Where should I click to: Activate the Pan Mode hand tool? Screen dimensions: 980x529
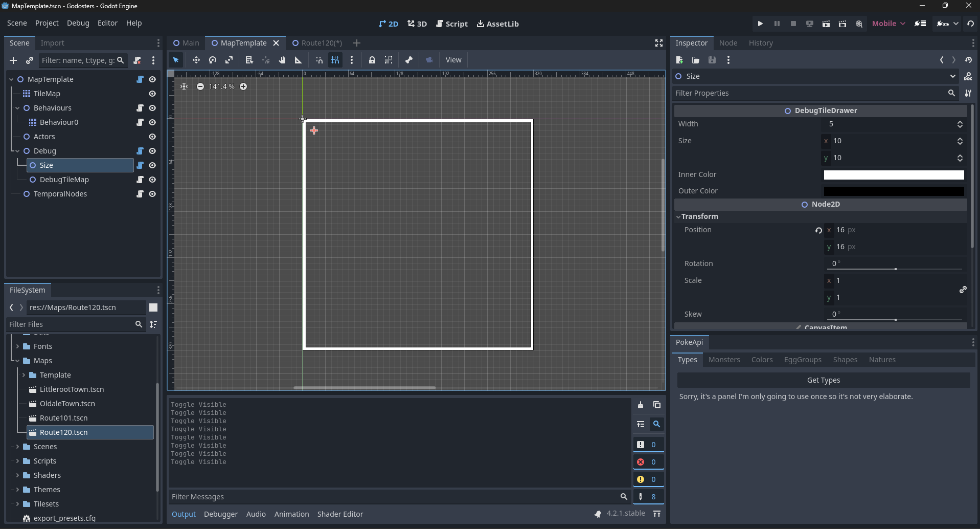pyautogui.click(x=282, y=60)
